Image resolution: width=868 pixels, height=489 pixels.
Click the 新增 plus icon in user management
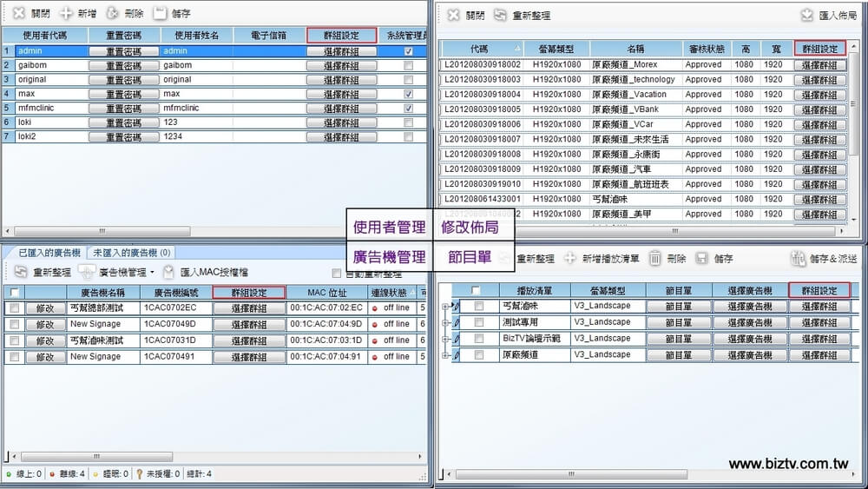point(66,14)
